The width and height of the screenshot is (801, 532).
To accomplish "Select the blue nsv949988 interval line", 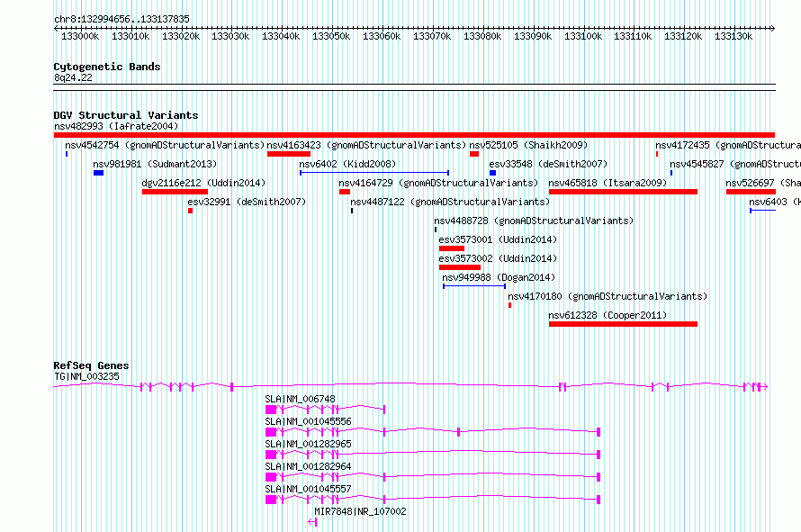I will click(474, 286).
